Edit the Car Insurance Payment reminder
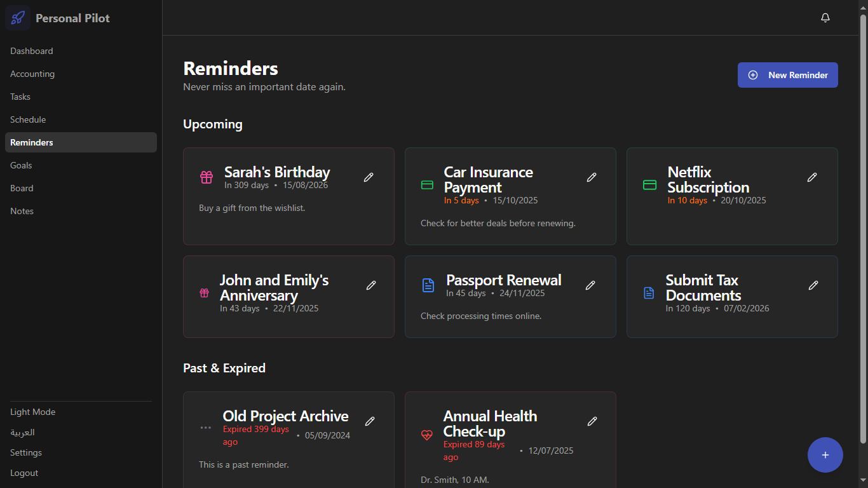This screenshot has width=868, height=488. tap(592, 177)
